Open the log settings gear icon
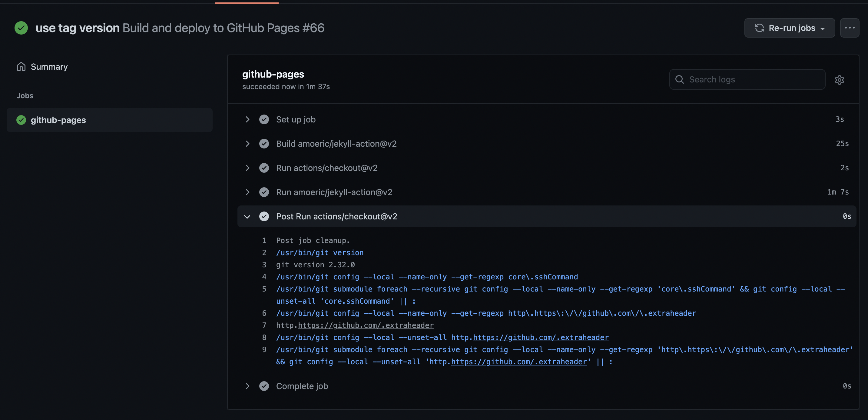The image size is (868, 420). pyautogui.click(x=839, y=80)
